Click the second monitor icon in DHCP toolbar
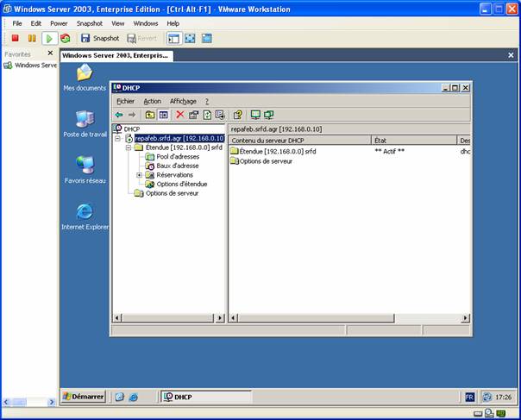The image size is (521, 420). 269,115
